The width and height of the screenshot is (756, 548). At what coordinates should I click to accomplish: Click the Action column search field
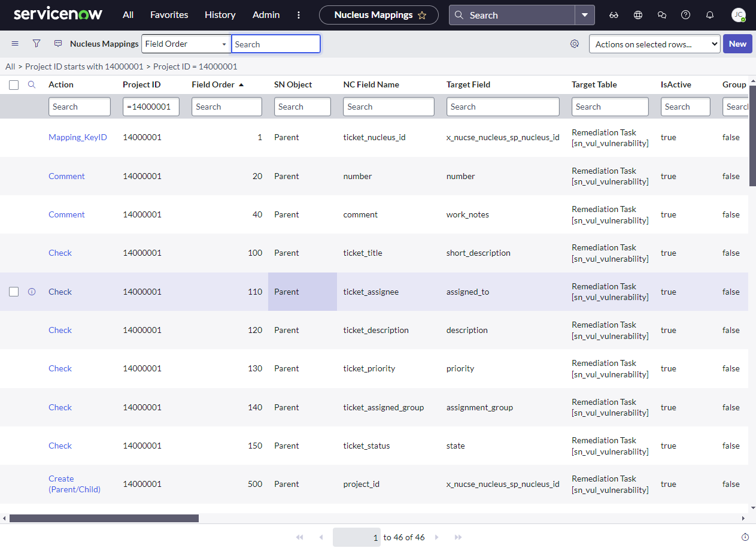pyautogui.click(x=80, y=107)
